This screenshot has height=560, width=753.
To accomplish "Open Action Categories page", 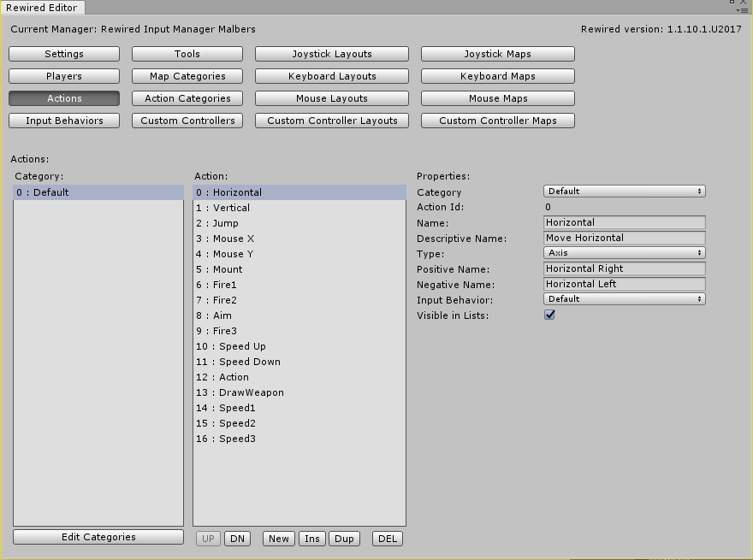I will 187,98.
